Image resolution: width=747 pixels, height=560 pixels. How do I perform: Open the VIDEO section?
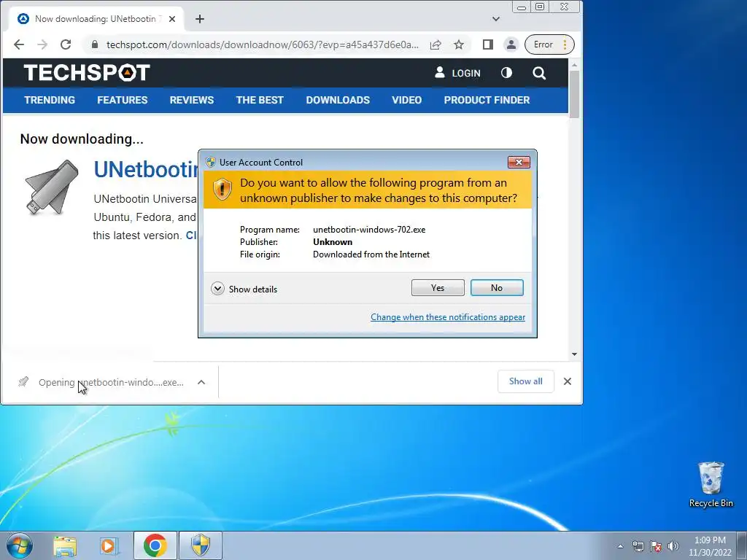pyautogui.click(x=406, y=100)
